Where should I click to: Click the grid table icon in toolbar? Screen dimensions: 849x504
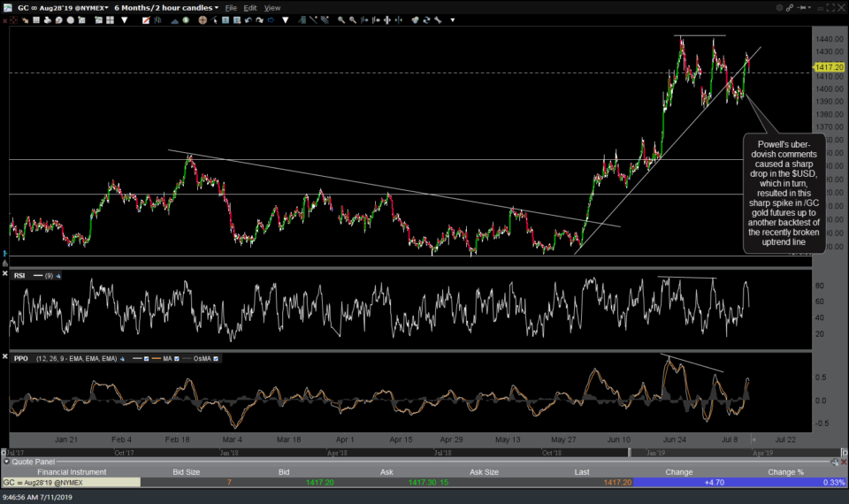(36, 20)
